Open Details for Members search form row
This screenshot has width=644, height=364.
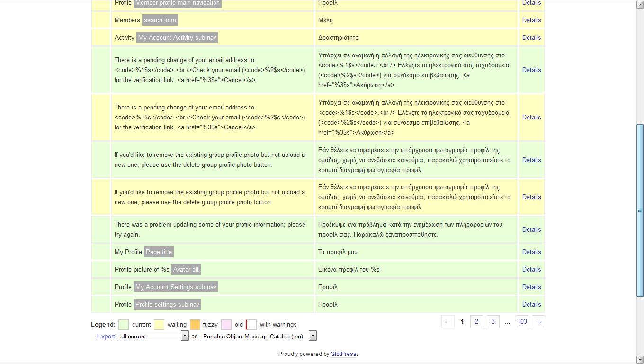531,20
